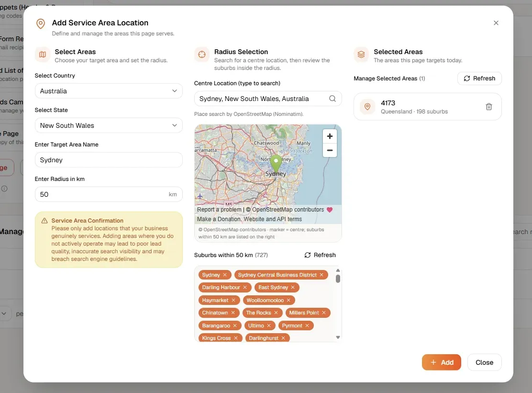532x393 pixels.
Task: Remove The Rocks chip
Action: [276, 313]
